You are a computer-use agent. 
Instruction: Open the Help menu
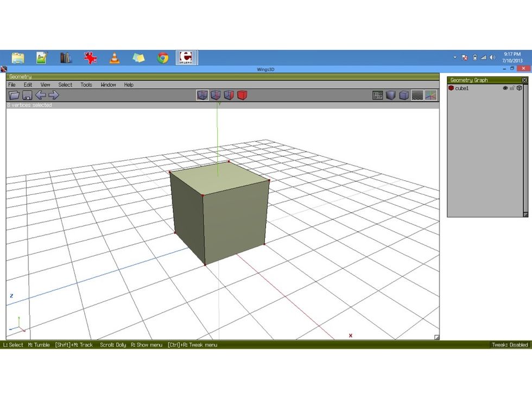pos(129,85)
